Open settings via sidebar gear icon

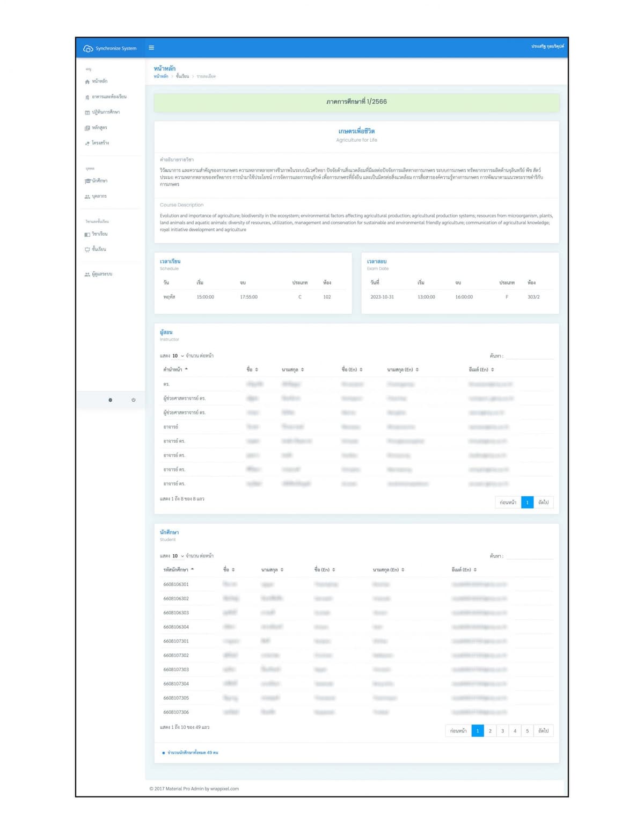[x=111, y=400]
